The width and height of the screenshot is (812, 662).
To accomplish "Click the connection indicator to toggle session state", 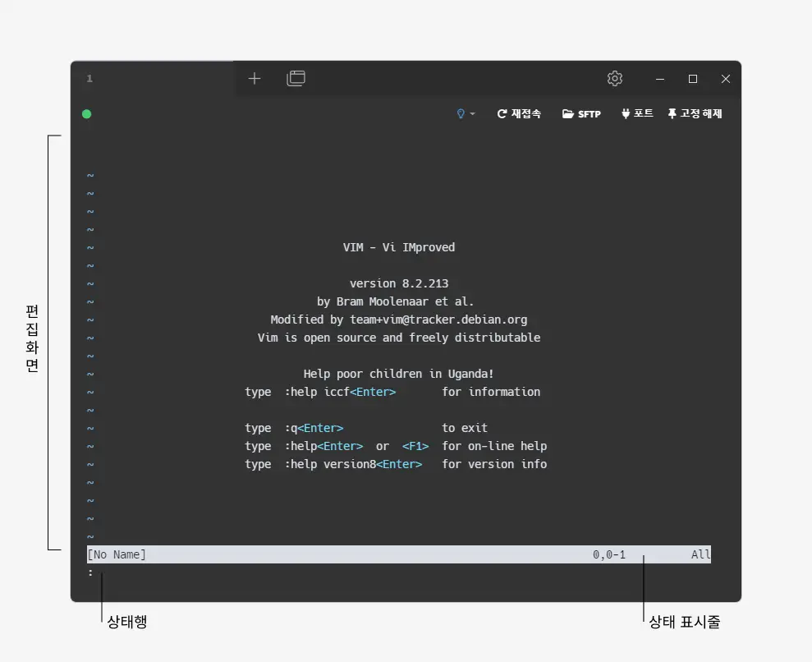I will point(86,113).
